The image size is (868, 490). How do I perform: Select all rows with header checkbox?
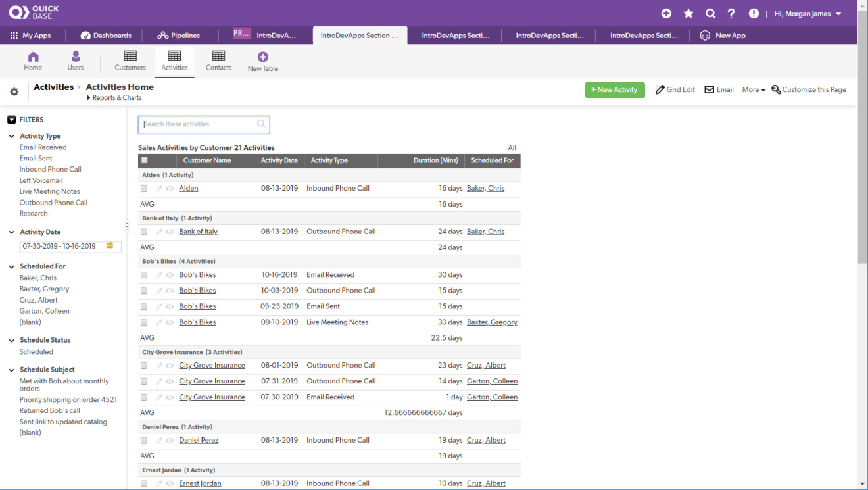(145, 160)
